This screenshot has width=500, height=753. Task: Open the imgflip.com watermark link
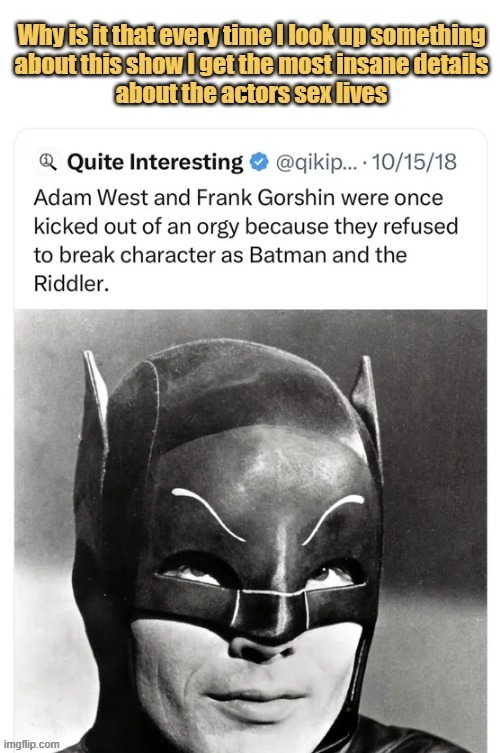click(x=31, y=744)
